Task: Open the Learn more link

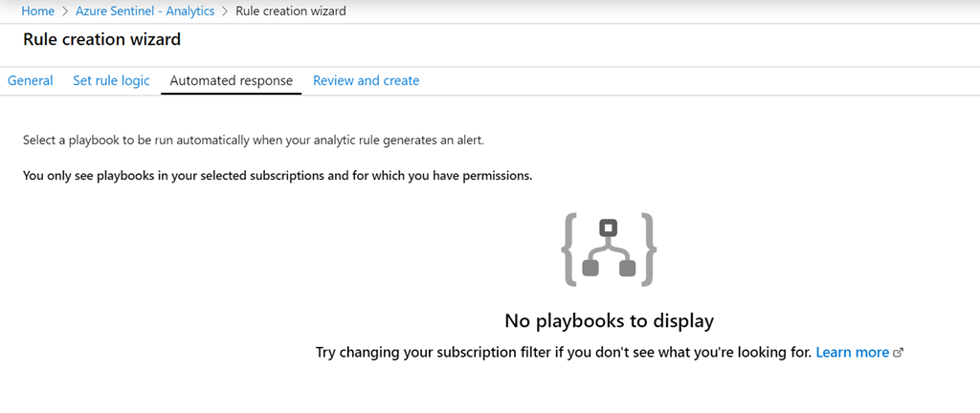Action: (852, 353)
